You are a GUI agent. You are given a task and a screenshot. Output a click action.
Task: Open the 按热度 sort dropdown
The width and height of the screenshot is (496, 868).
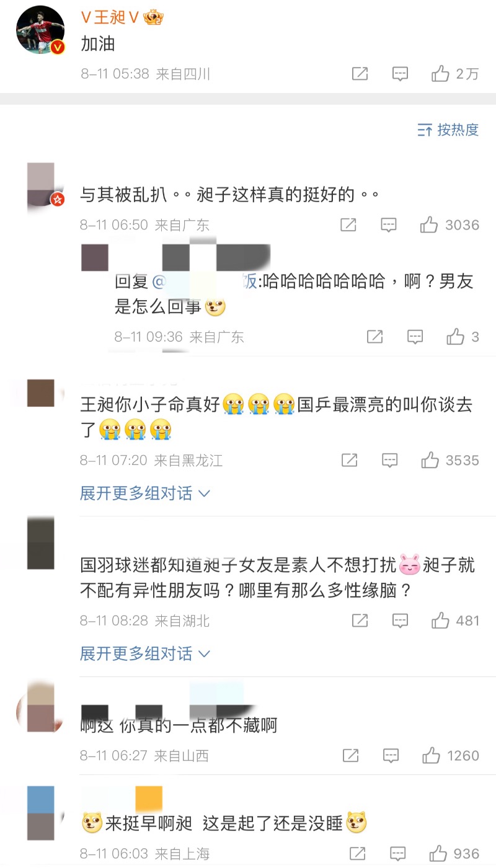pyautogui.click(x=448, y=130)
